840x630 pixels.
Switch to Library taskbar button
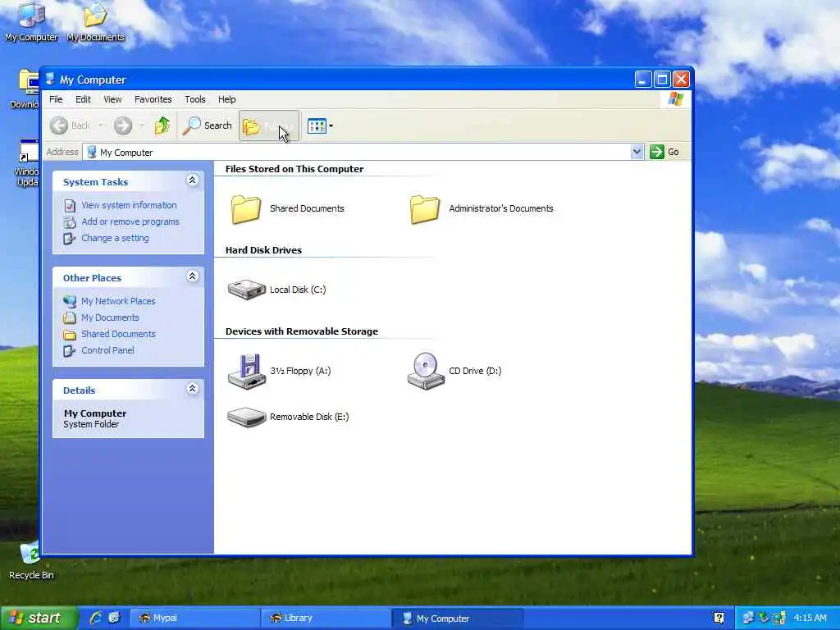[x=326, y=619]
